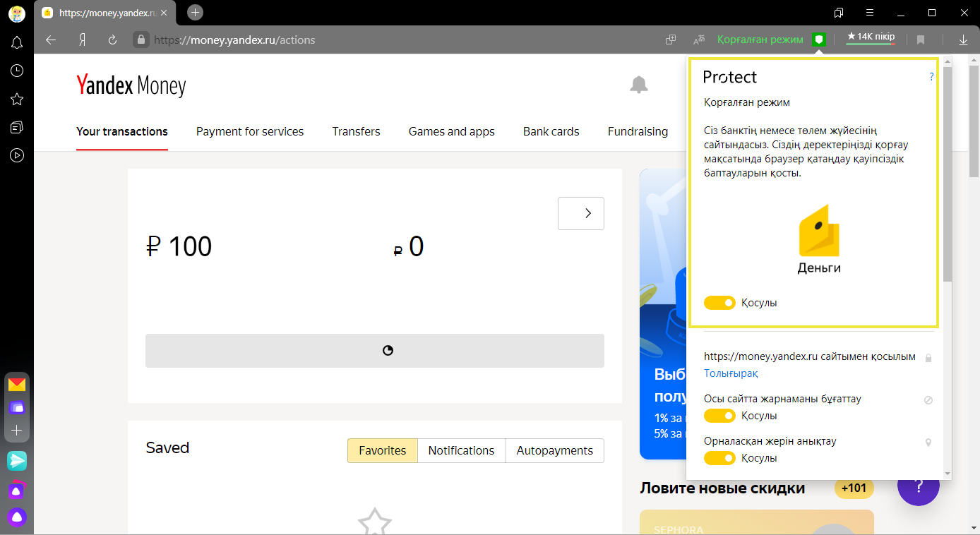The height and width of the screenshot is (535, 980).
Task: Open the Fundraising tab
Action: pos(638,131)
